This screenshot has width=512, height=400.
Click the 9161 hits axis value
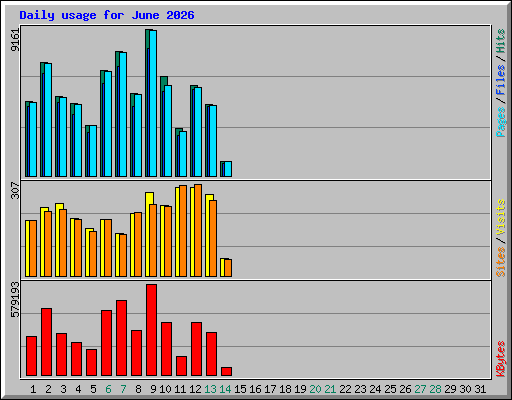tap(15, 40)
